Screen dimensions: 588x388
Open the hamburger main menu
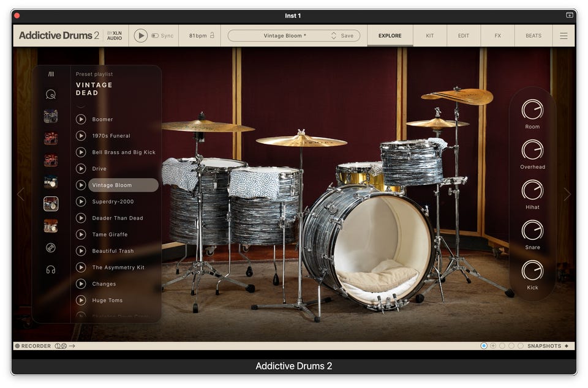tap(563, 35)
